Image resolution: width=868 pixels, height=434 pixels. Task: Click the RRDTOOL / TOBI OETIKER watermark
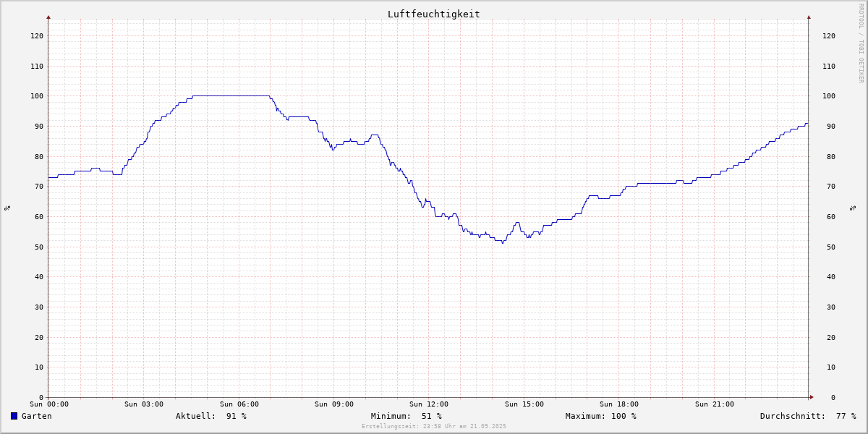[861, 43]
